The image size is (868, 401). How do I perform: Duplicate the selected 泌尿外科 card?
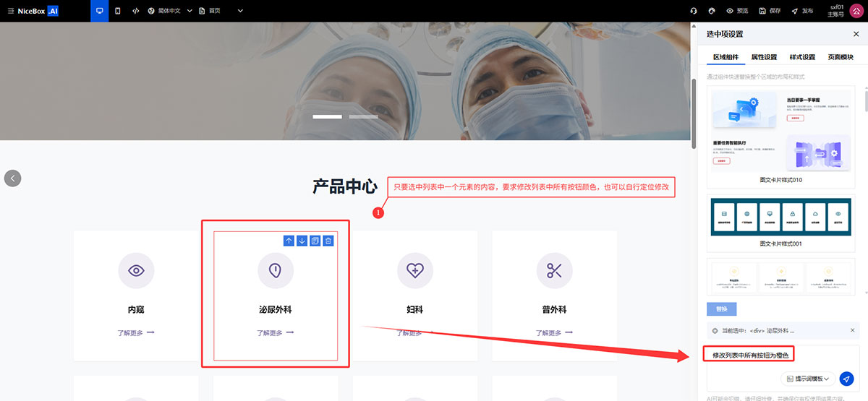click(315, 241)
